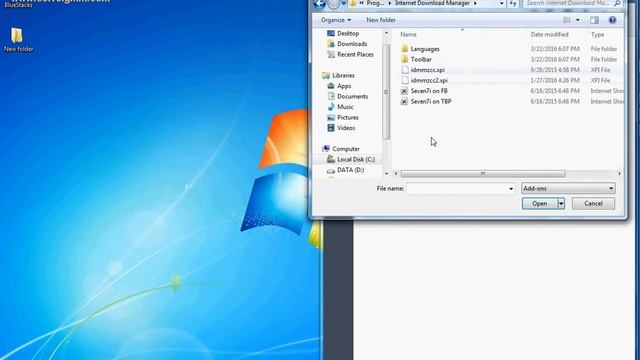Select Desktop in navigation pane

[x=348, y=33]
